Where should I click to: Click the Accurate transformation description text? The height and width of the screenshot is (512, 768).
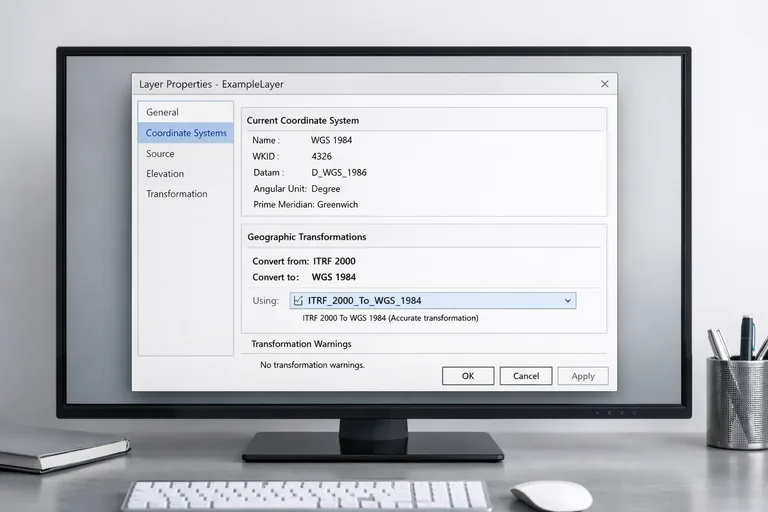coord(390,318)
